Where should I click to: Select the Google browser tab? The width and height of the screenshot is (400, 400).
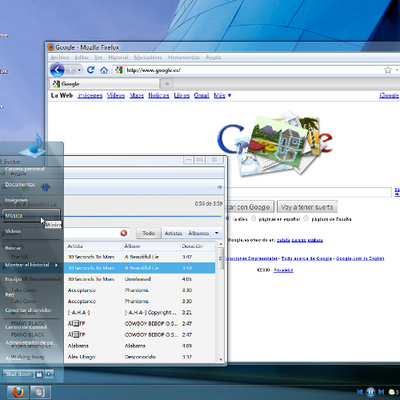click(105, 84)
